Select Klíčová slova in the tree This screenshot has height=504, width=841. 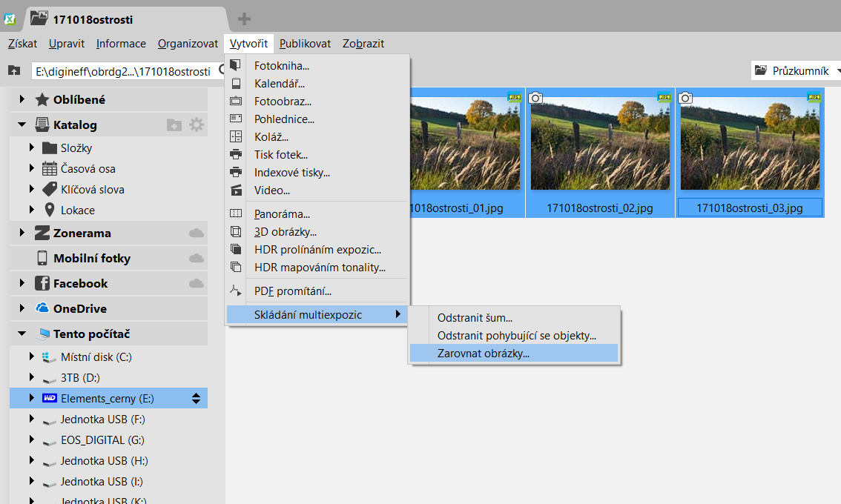point(92,190)
